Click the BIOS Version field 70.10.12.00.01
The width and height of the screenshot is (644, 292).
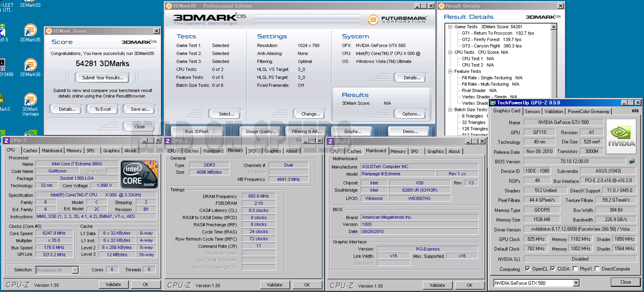(x=574, y=161)
